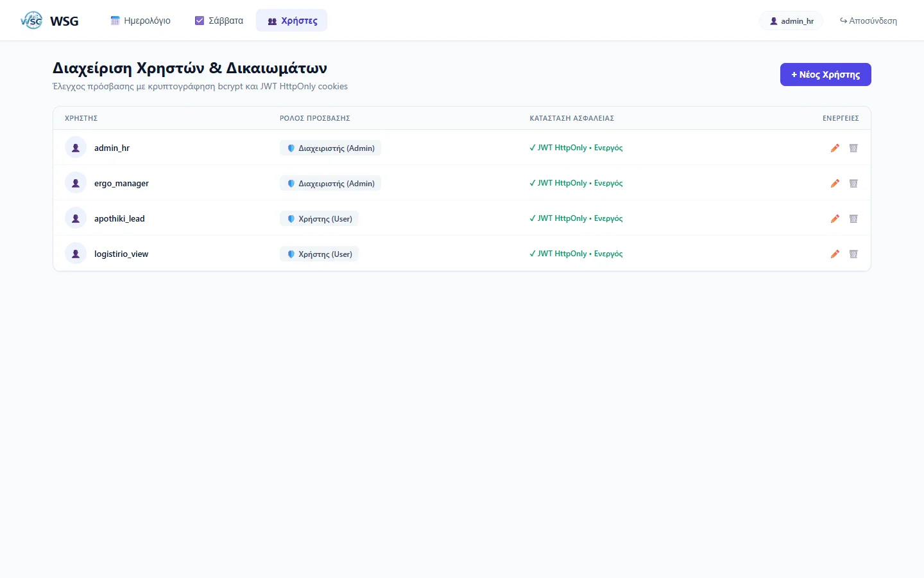Click the avatar icon beside admin_hr row
The image size is (924, 578).
(76, 147)
